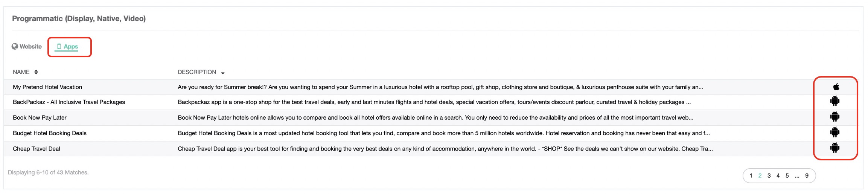Click Android icon for Cheap Travel Deal

point(835,148)
